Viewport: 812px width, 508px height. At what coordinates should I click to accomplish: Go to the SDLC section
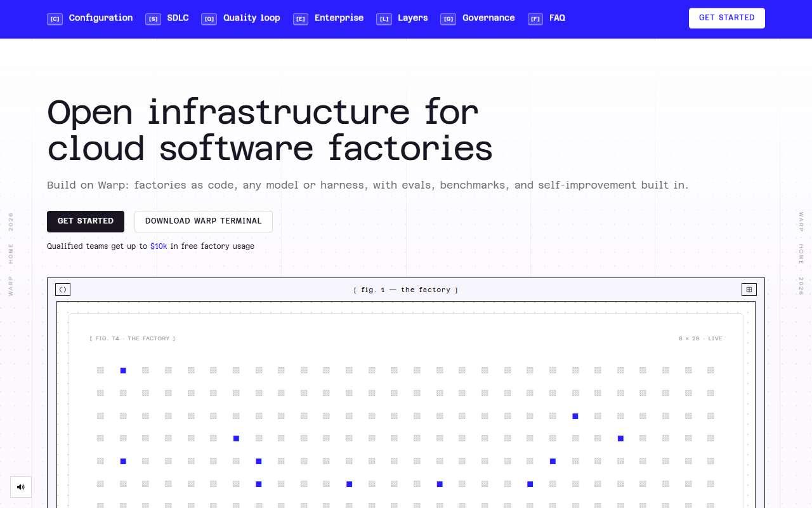pos(167,18)
